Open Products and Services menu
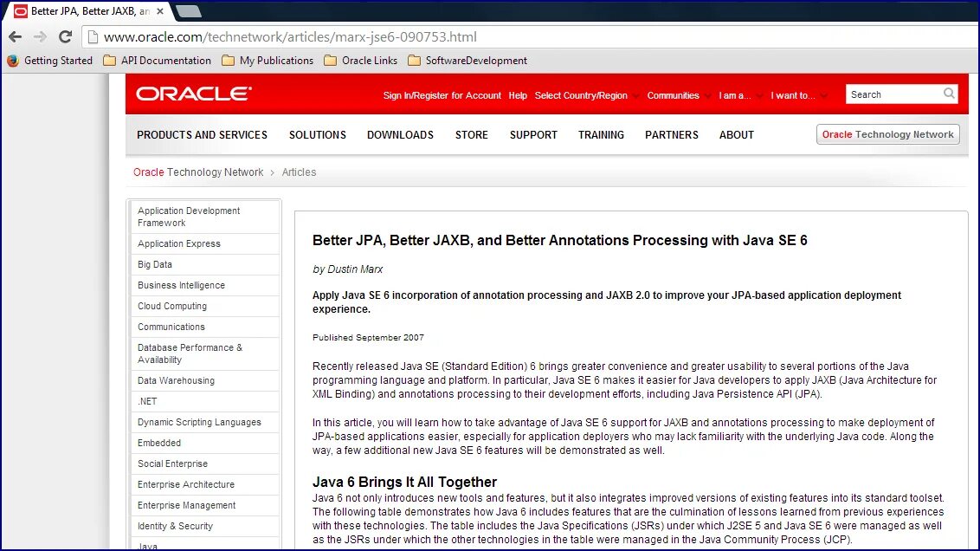This screenshot has height=551, width=980. (x=202, y=135)
